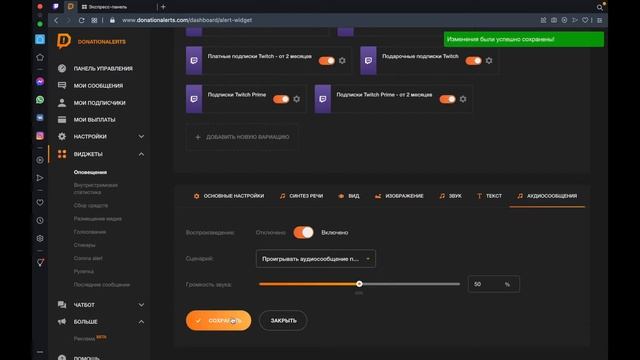
Task: Open WhatsApp from the browser sidebar
Action: (40, 100)
